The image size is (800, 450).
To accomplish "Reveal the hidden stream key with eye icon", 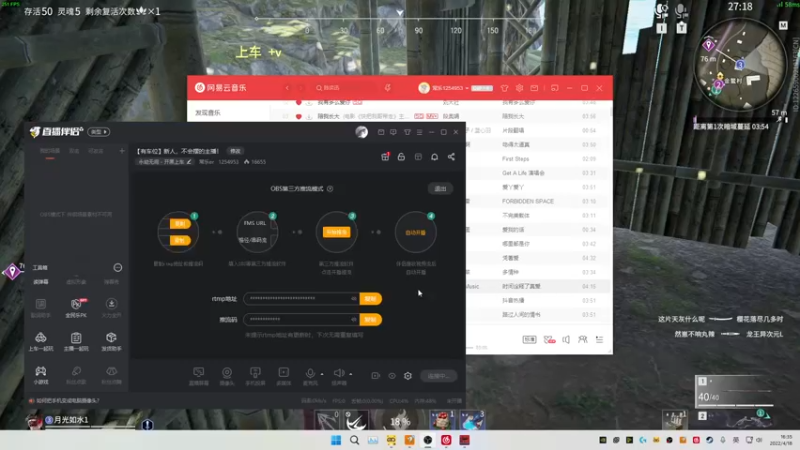I will (353, 319).
